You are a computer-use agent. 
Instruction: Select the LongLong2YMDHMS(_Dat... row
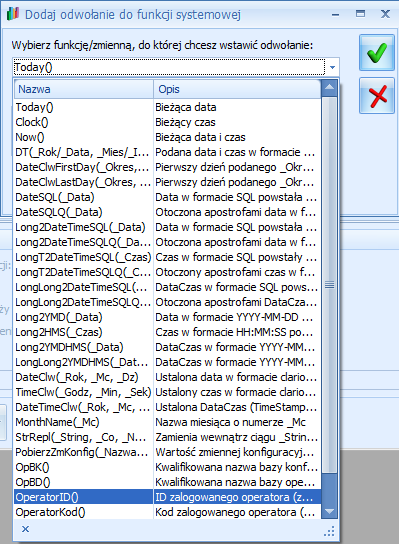(x=168, y=362)
